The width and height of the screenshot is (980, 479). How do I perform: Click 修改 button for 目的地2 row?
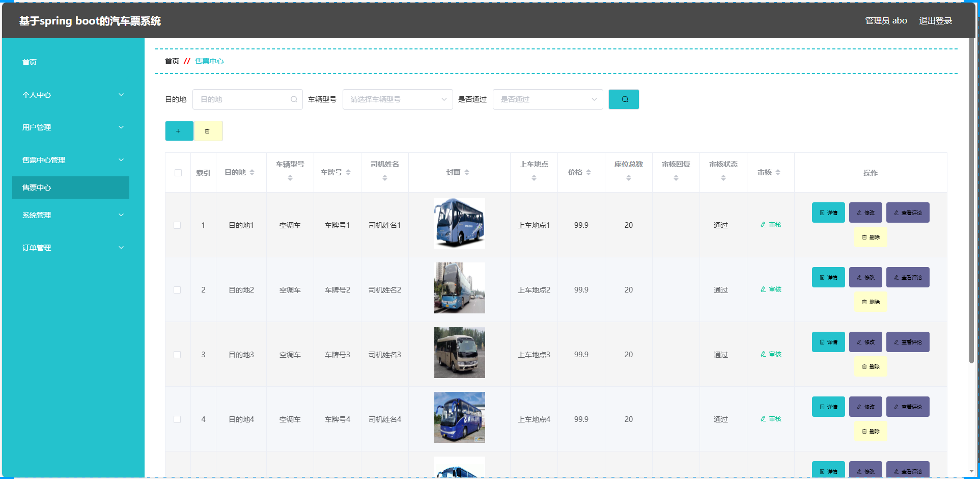[865, 277]
